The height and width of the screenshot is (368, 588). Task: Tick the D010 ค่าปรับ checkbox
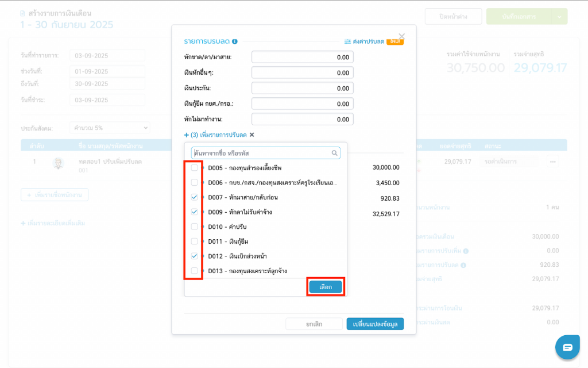click(195, 227)
